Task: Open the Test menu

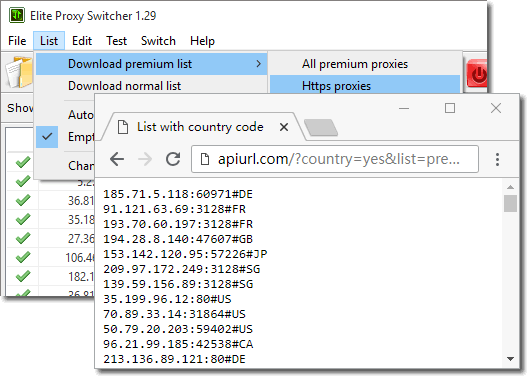Action: point(117,41)
